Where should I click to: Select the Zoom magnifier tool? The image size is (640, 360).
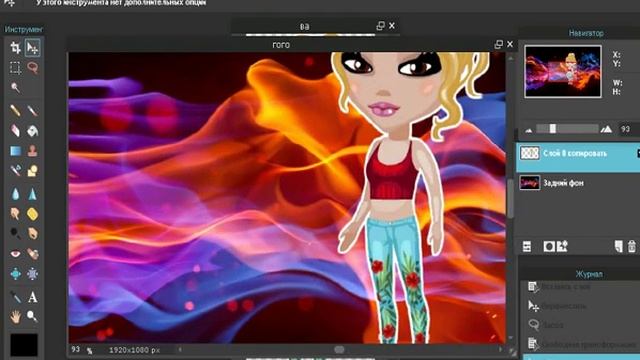point(32,316)
